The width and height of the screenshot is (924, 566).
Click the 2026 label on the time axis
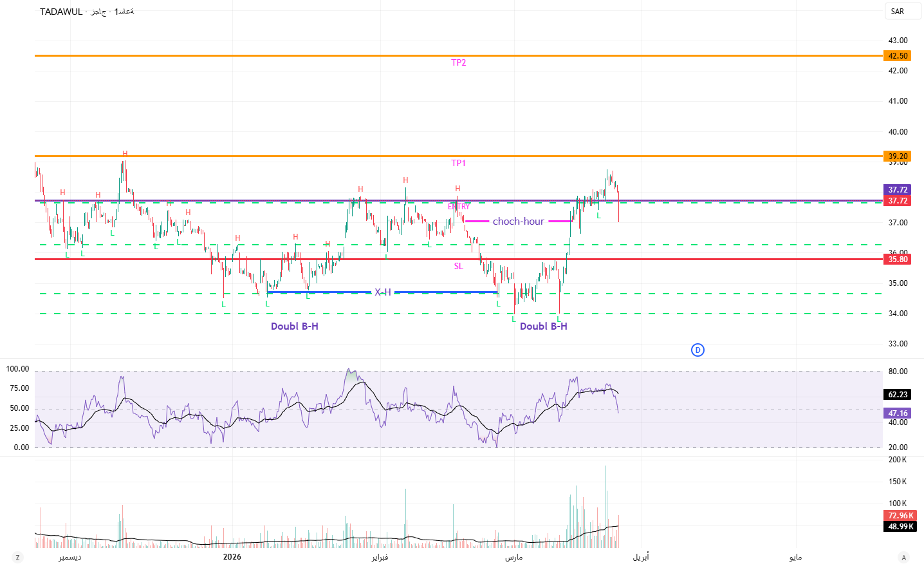tap(232, 557)
